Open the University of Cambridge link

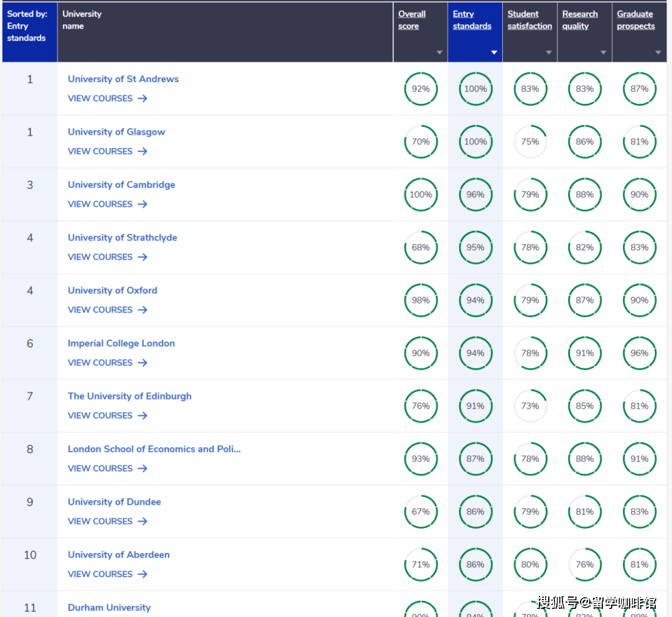121,185
